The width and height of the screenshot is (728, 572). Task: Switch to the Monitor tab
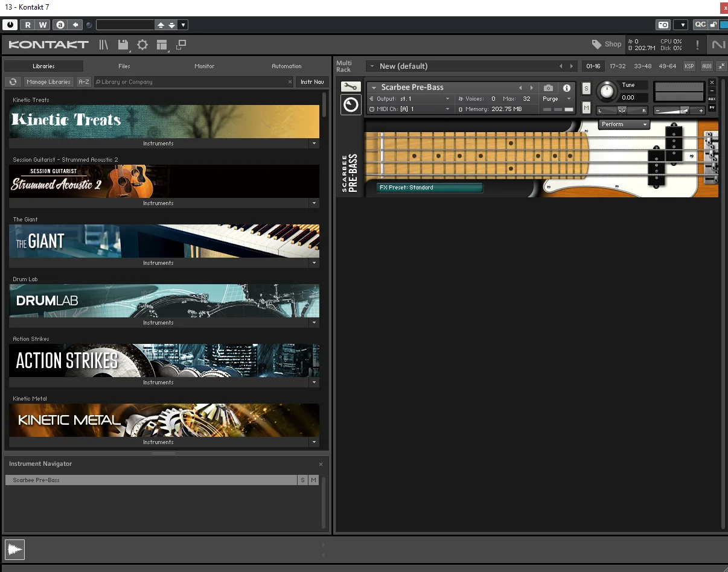click(205, 66)
